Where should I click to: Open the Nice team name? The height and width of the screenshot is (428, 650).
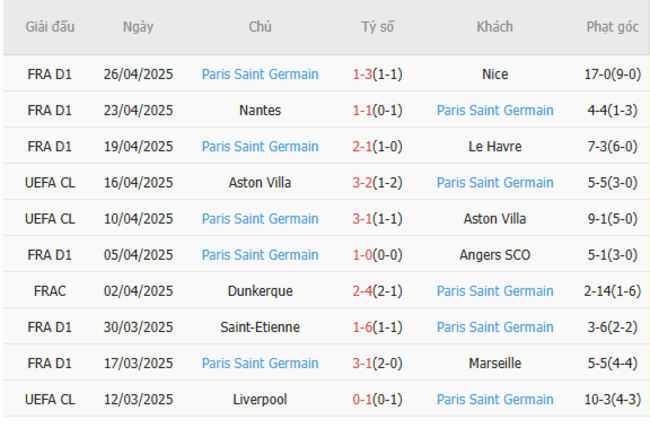click(x=494, y=74)
